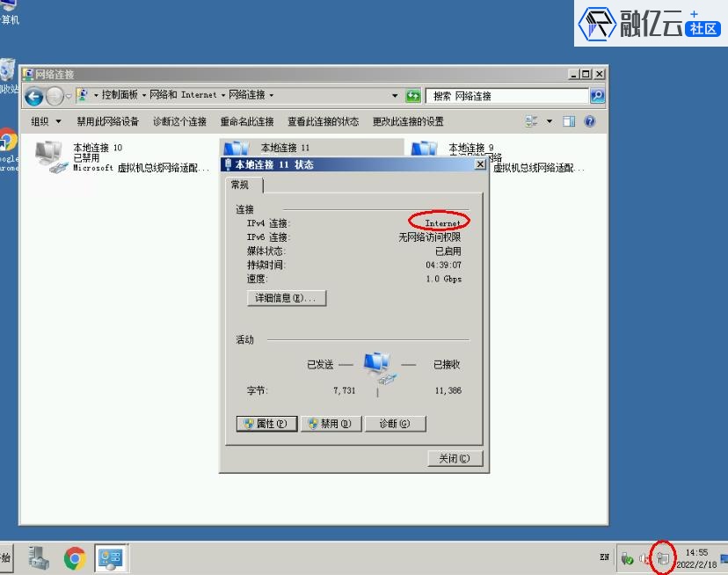Open the help question mark icon
This screenshot has height=575, width=728.
pos(590,121)
